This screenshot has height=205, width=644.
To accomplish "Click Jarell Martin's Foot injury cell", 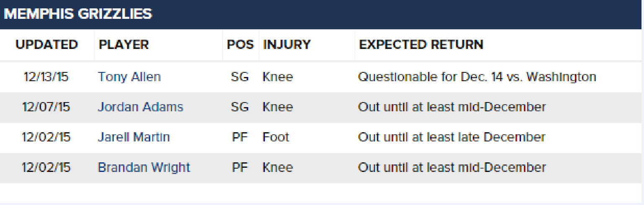I will (x=276, y=137).
